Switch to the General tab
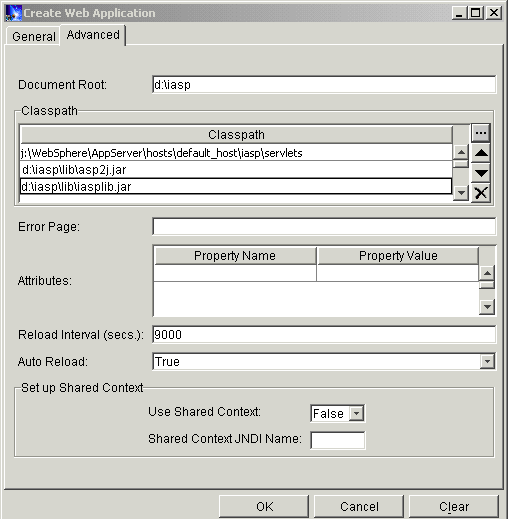This screenshot has height=519, width=508. point(33,36)
